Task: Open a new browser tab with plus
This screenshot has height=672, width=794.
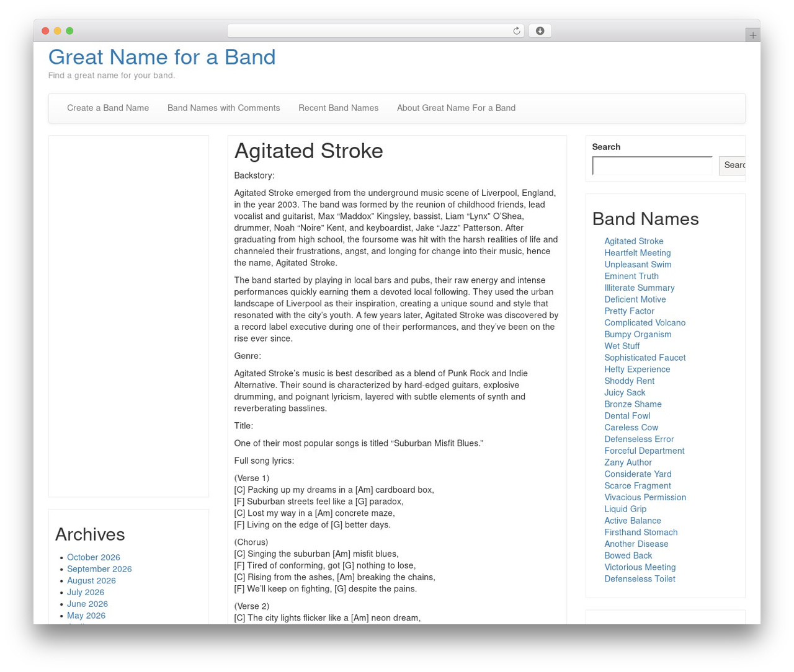Action: click(x=752, y=35)
